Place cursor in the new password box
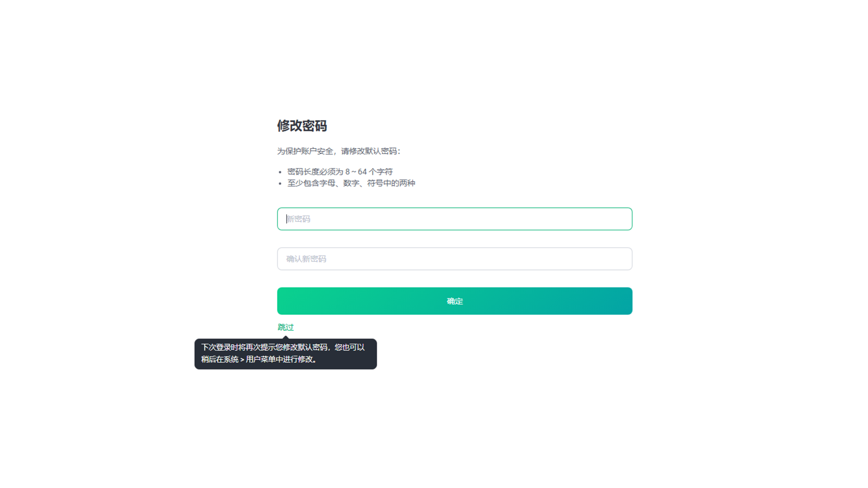 (454, 219)
